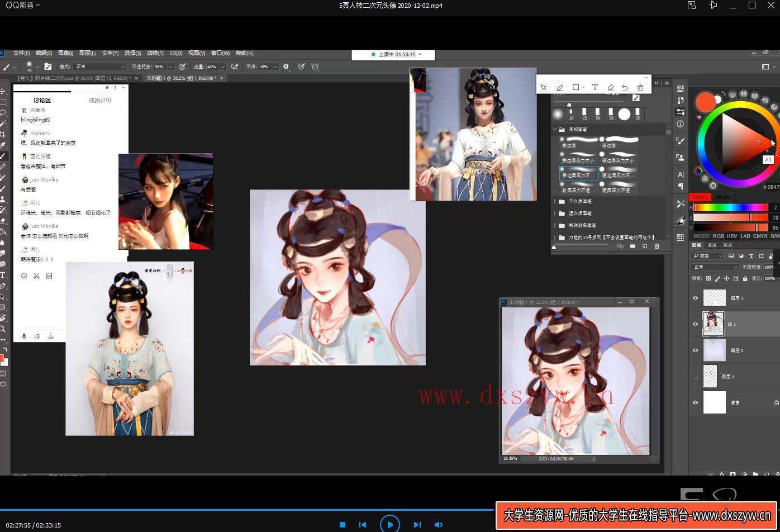Hide the 背景 layer with eye icon

[696, 402]
